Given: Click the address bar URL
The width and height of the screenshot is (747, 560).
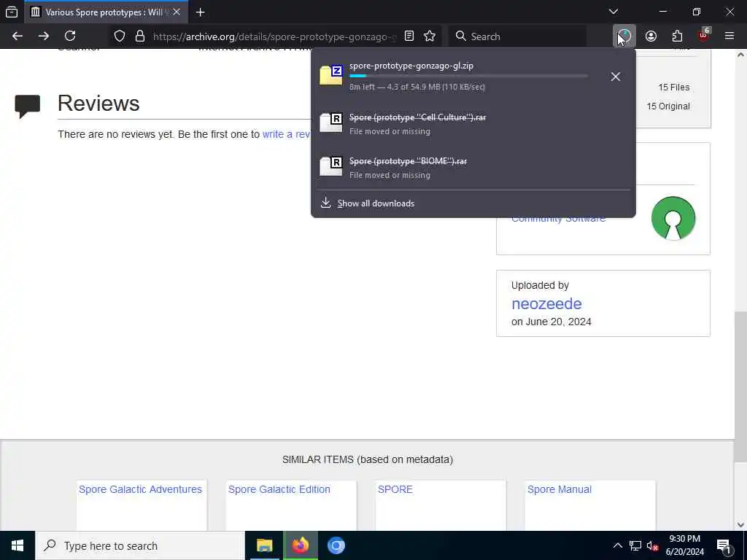Looking at the screenshot, I should click(274, 36).
